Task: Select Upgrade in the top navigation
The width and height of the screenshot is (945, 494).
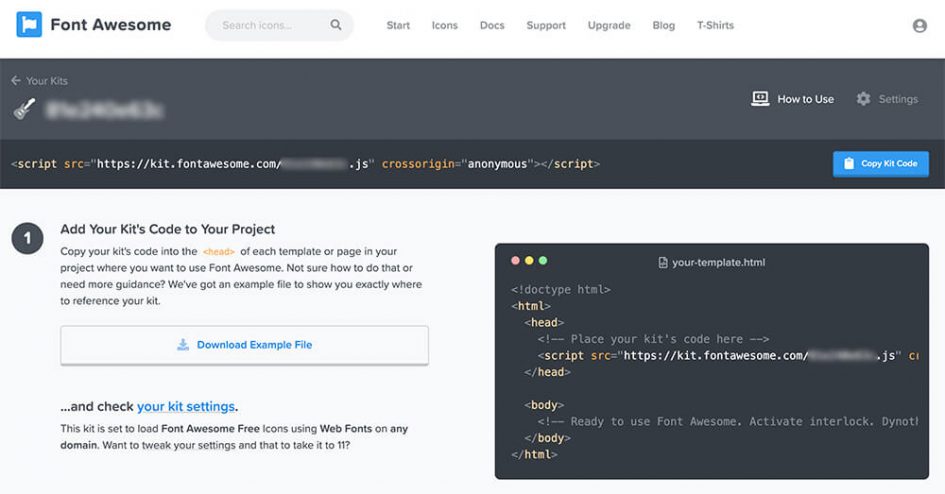Action: click(x=609, y=25)
